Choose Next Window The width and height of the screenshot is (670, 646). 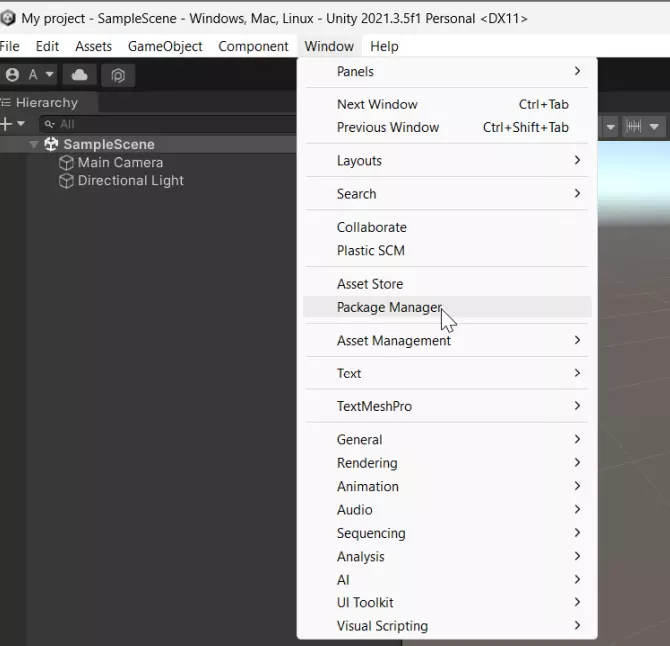[x=447, y=104]
